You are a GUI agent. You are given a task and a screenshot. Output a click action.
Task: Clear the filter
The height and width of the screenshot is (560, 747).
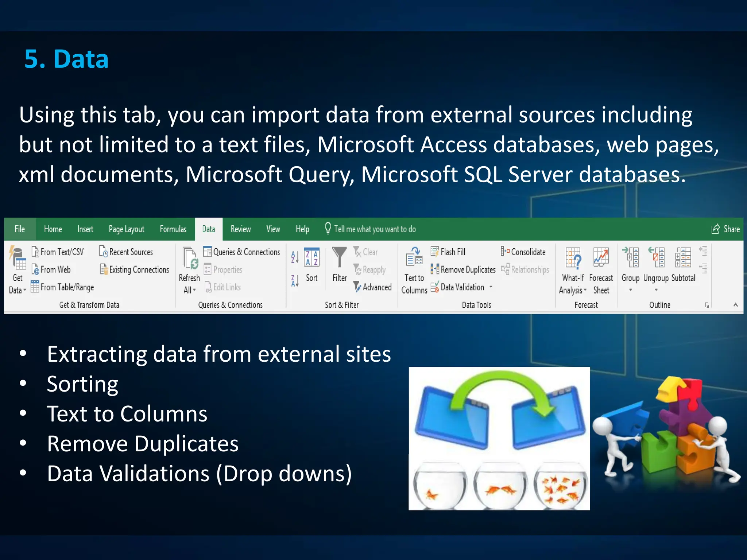365,252
